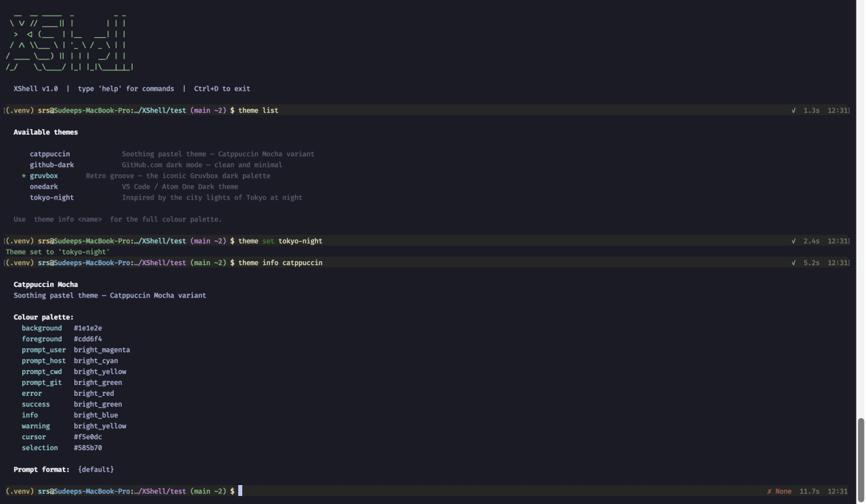
Task: Click the prompt_user palette label
Action: pyautogui.click(x=43, y=350)
